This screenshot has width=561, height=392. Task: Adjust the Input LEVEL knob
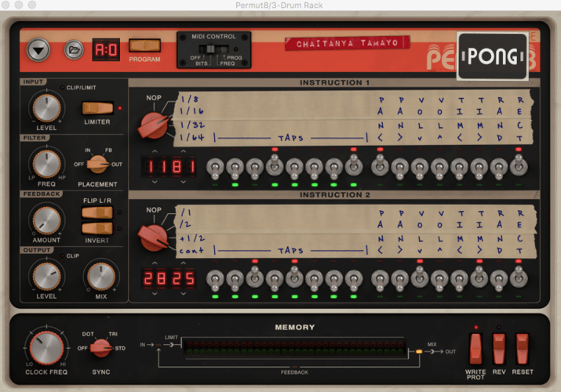tap(46, 107)
